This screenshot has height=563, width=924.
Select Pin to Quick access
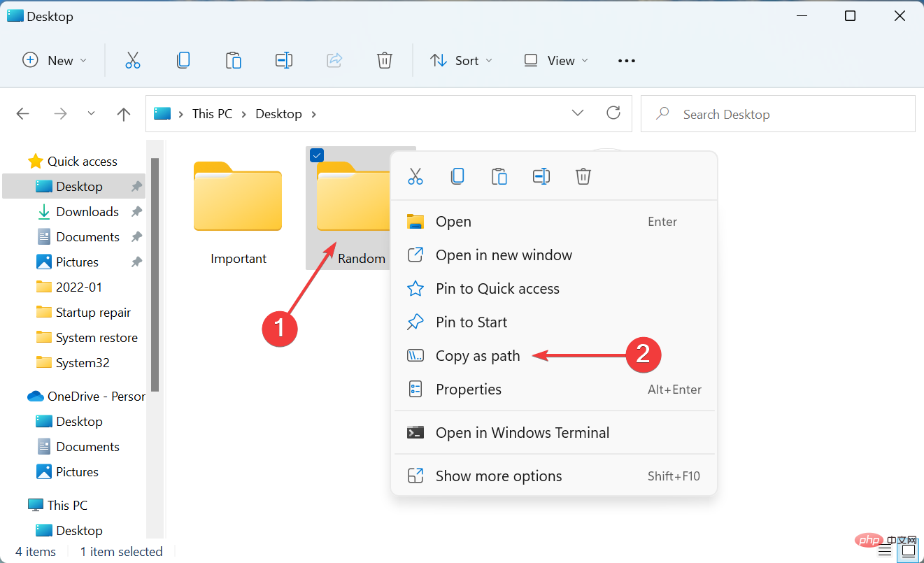[x=554, y=289]
